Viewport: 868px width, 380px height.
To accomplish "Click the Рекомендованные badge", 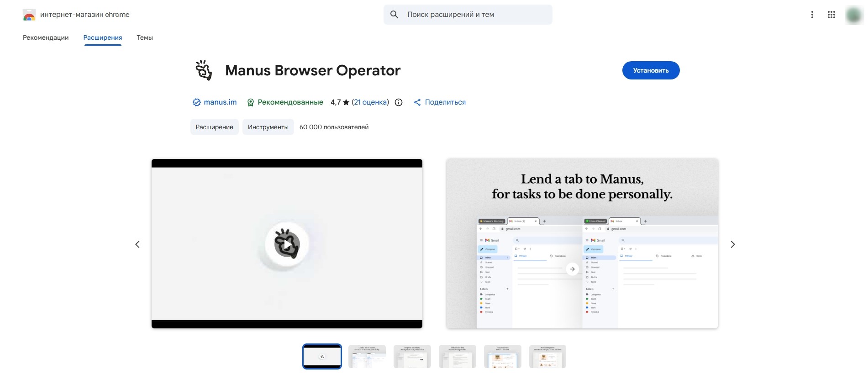I will pos(285,102).
